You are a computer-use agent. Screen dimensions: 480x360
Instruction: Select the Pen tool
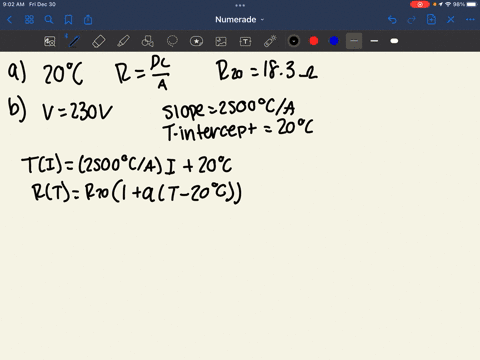point(74,41)
